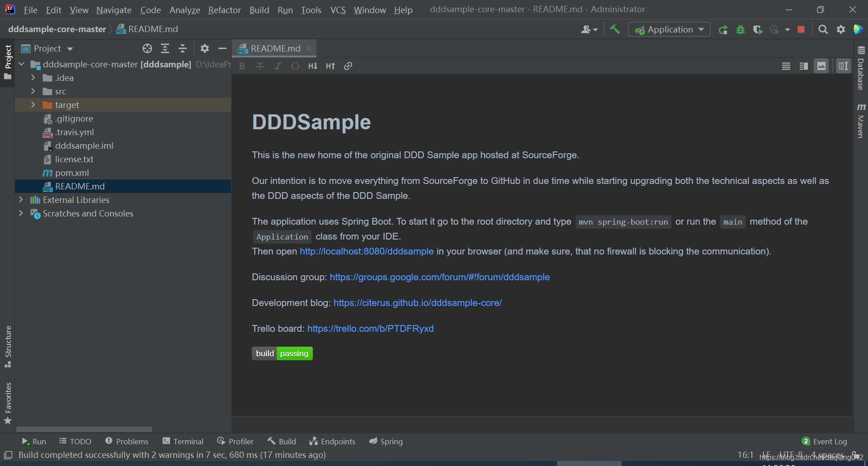Open the Profiler tool tab

point(236,441)
